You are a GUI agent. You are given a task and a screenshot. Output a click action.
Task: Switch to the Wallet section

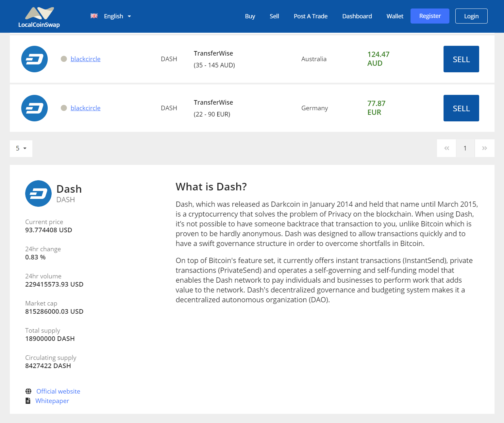[x=395, y=16]
